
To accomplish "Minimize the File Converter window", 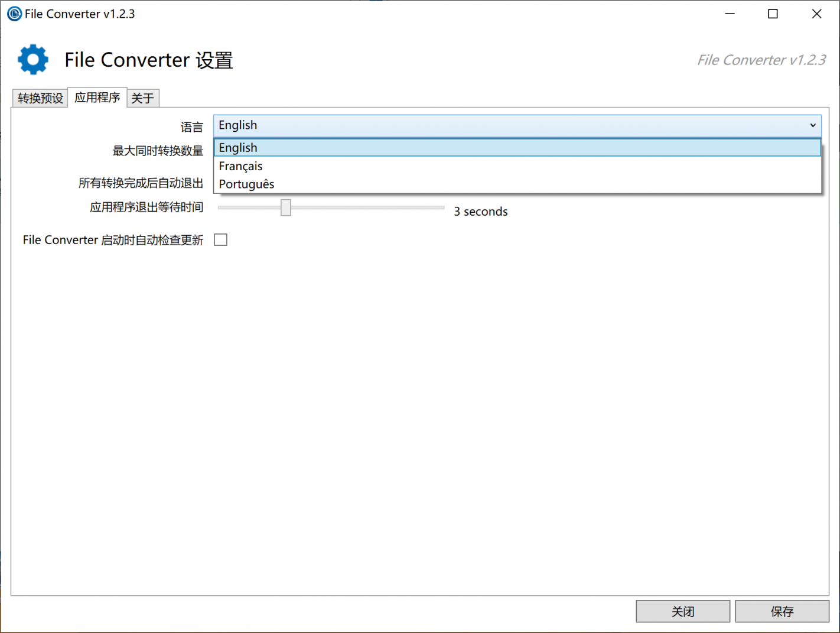I will point(730,14).
